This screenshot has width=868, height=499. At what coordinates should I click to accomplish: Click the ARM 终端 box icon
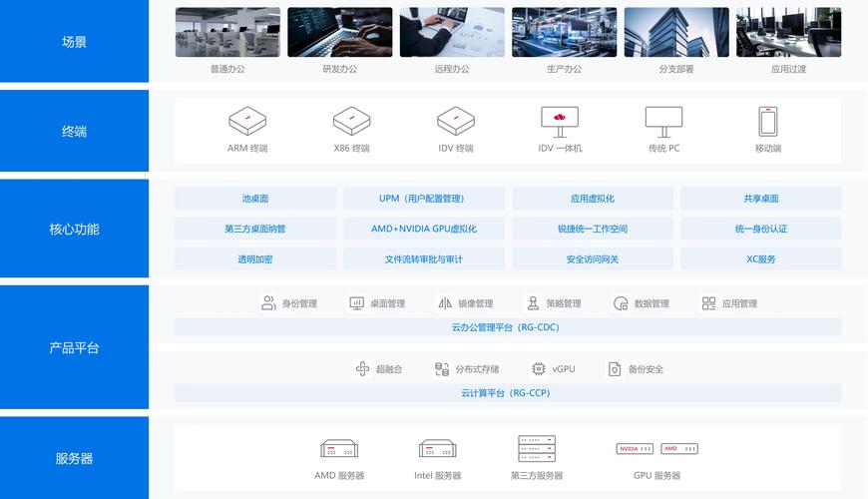pyautogui.click(x=247, y=122)
